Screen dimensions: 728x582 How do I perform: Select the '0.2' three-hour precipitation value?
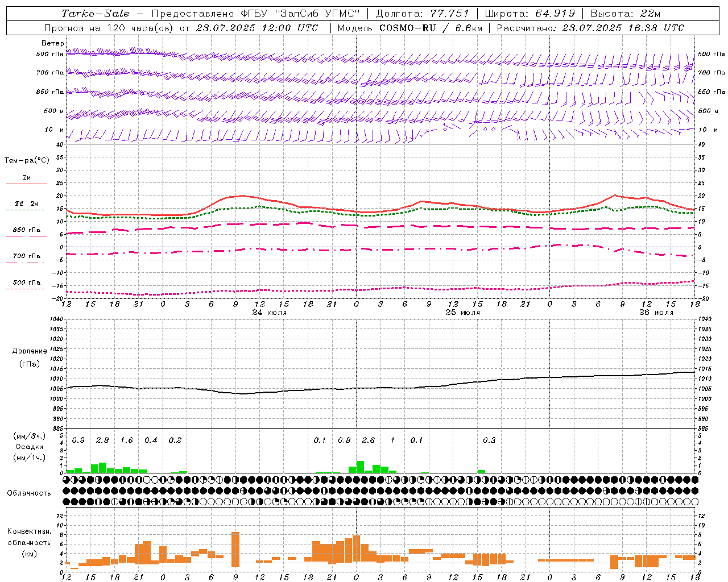[175, 440]
